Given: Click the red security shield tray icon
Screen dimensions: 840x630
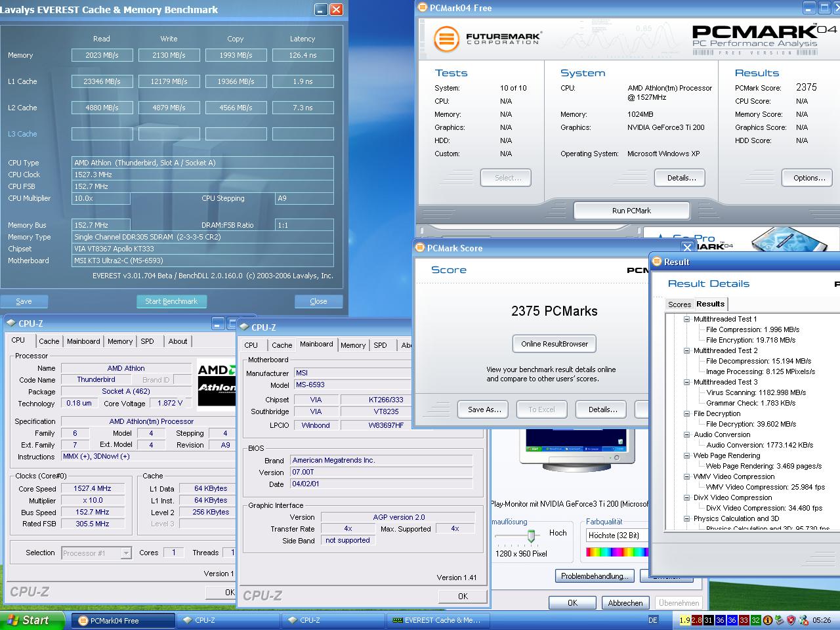Looking at the screenshot, I should coord(790,620).
